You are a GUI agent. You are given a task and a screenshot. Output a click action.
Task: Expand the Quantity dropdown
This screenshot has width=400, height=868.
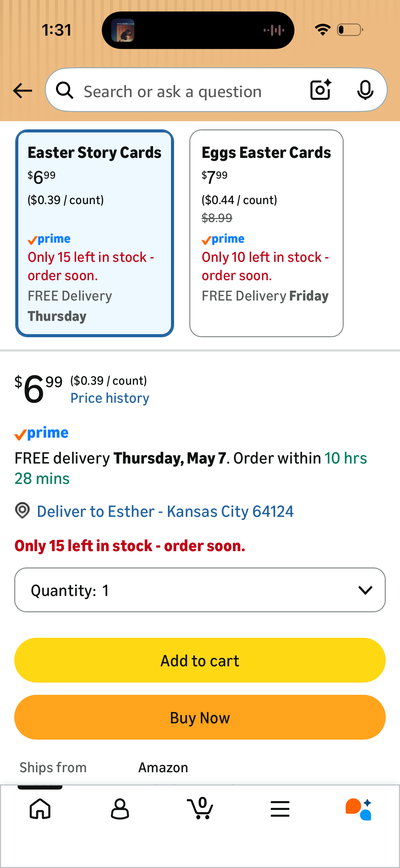(200, 590)
